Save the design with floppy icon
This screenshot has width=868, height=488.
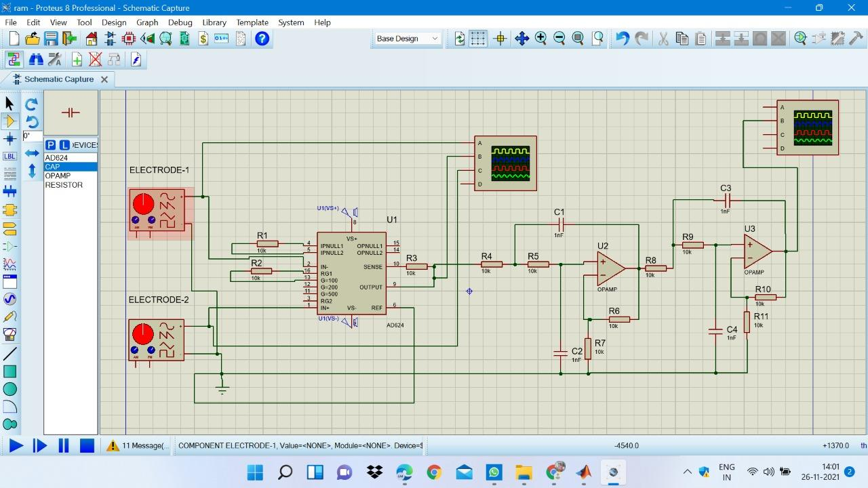click(51, 39)
